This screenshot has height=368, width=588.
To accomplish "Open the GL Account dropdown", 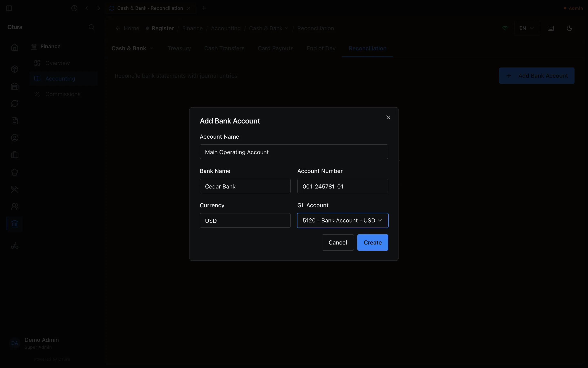I will click(x=343, y=221).
